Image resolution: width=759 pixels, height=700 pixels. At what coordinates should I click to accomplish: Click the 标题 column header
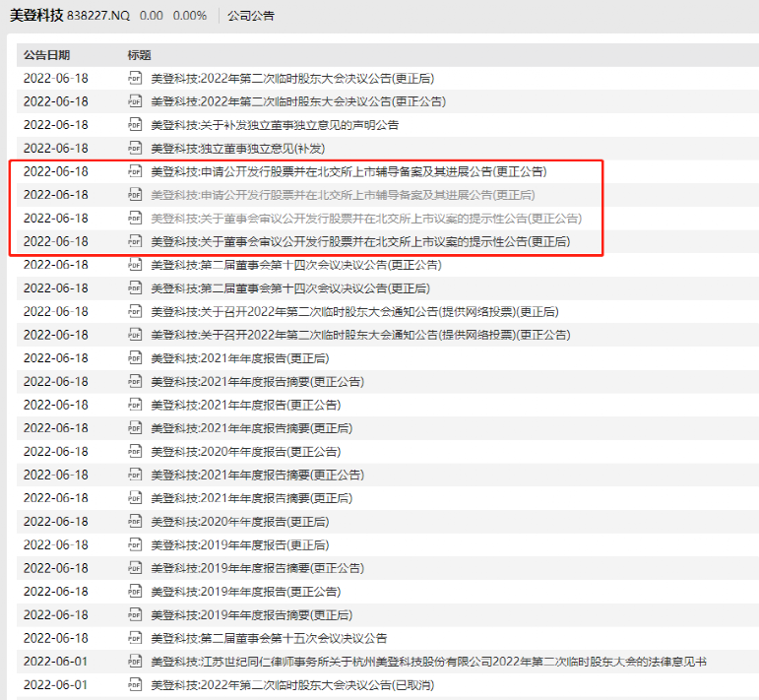point(140,54)
